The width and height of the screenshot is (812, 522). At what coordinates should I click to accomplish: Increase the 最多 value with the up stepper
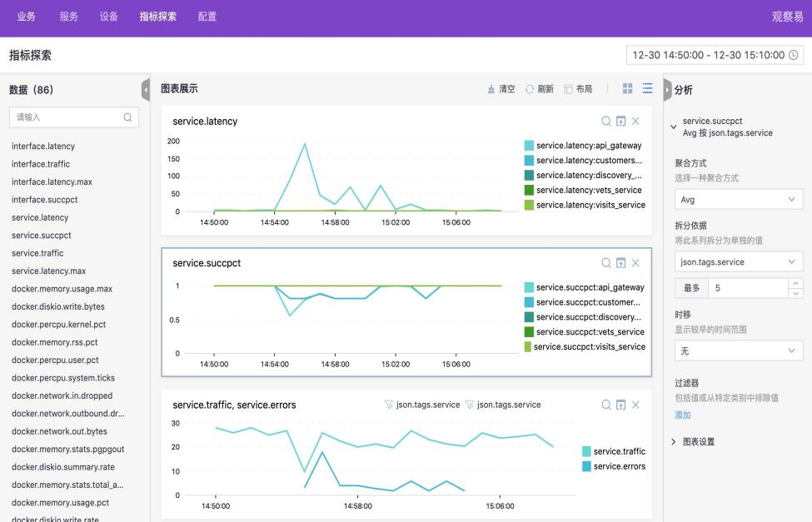[x=795, y=283]
